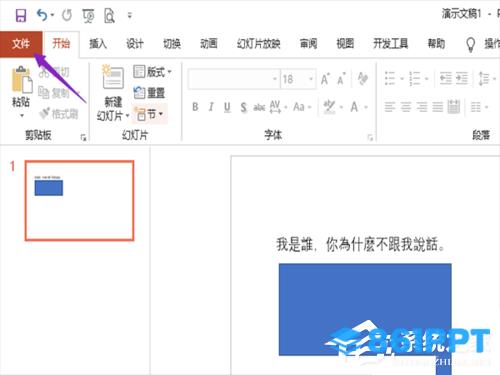Click the bulleted list icon
The width and height of the screenshot is (500, 375).
(390, 79)
